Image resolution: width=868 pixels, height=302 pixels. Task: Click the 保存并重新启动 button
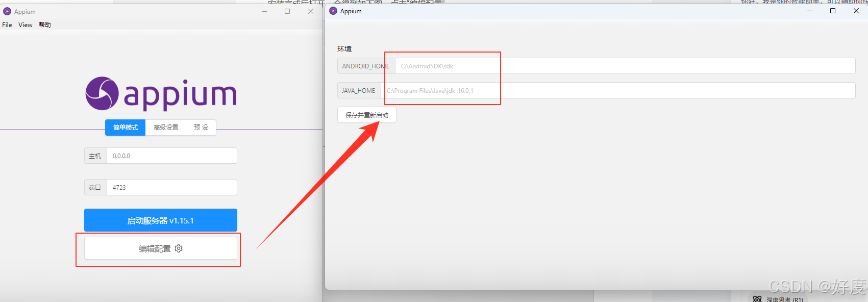[x=367, y=115]
